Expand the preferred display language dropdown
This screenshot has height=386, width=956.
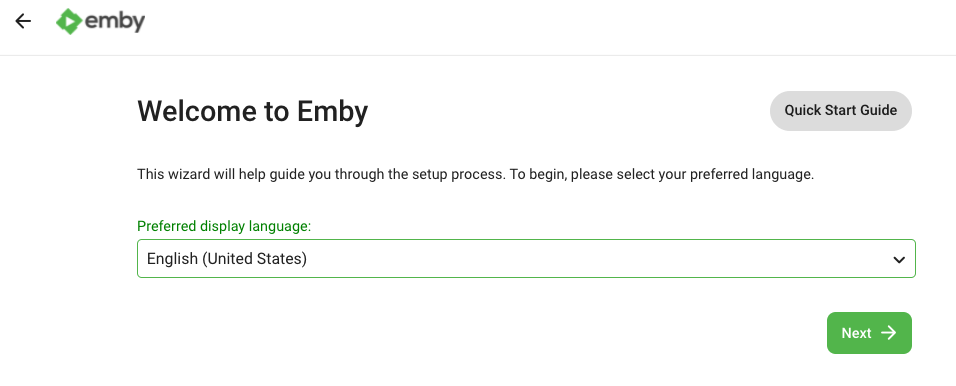[526, 259]
